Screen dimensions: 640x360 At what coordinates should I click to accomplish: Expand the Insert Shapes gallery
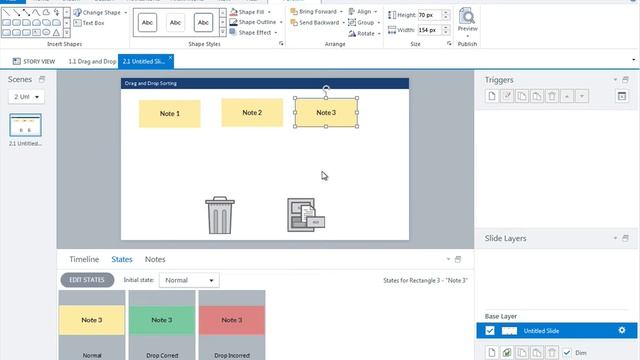click(67, 32)
